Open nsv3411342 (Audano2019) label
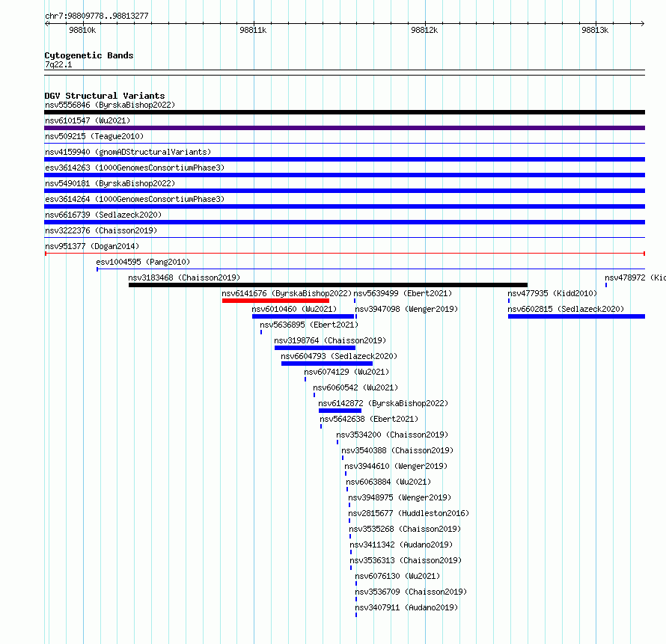 (401, 545)
